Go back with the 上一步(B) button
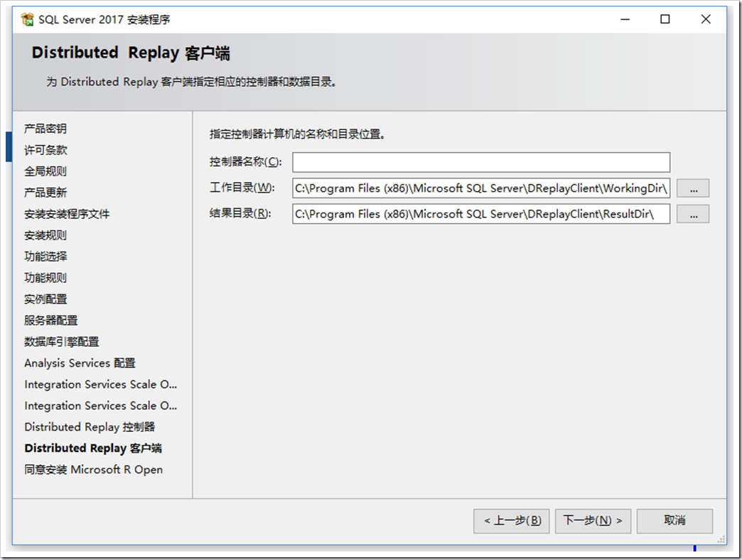The height and width of the screenshot is (560, 742). (511, 521)
